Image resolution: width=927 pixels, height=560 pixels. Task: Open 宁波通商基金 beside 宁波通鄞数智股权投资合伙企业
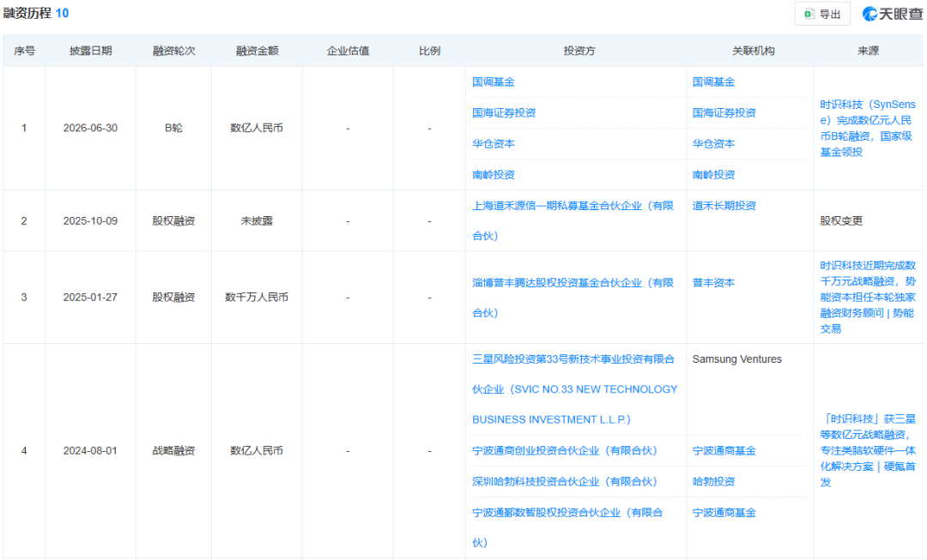tap(724, 513)
